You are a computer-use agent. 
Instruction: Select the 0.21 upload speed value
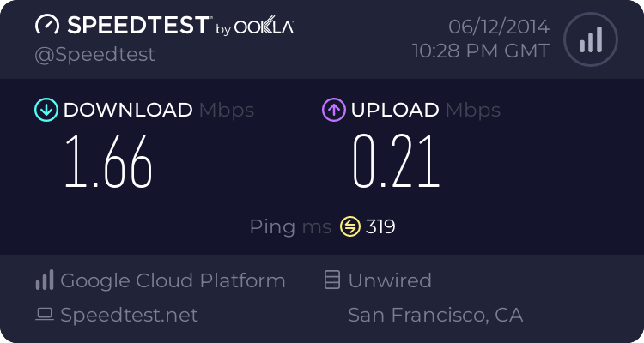click(397, 162)
